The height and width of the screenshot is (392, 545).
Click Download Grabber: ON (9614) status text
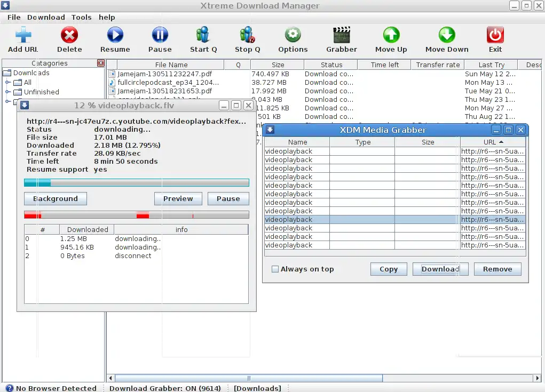click(x=165, y=388)
